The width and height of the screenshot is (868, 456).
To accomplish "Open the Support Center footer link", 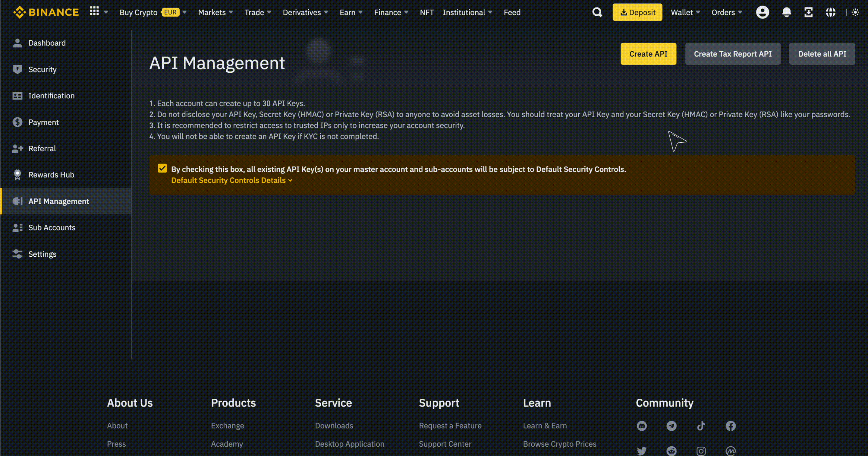I will coord(445,444).
